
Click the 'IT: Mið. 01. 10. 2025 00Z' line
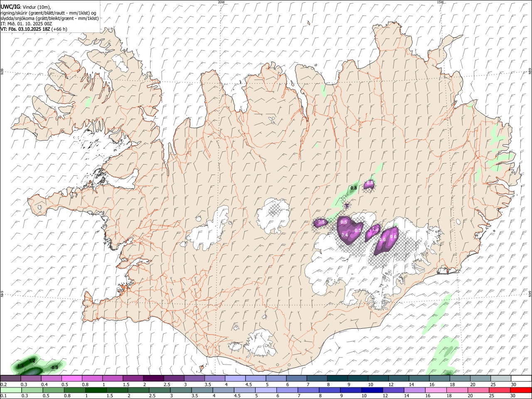[x=26, y=24]
